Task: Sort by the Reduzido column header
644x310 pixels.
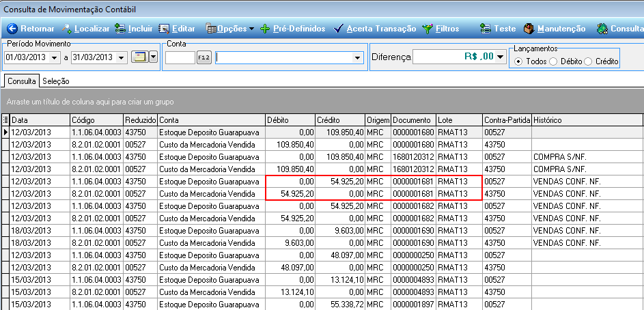Action: [x=141, y=120]
